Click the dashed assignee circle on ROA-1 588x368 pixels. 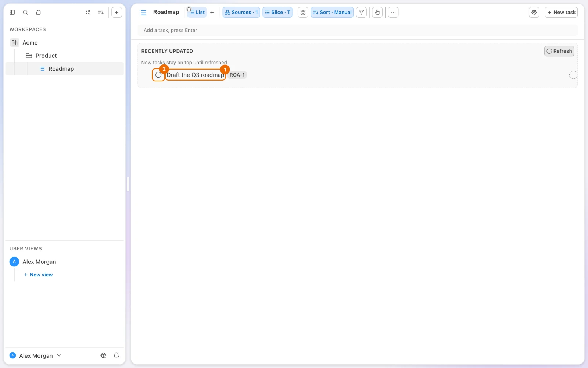573,75
